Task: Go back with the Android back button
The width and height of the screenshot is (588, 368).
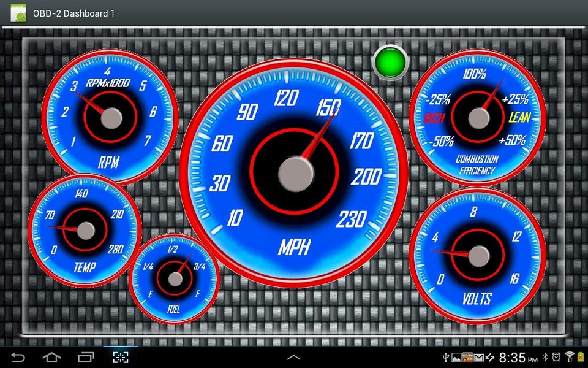Action: click(17, 357)
